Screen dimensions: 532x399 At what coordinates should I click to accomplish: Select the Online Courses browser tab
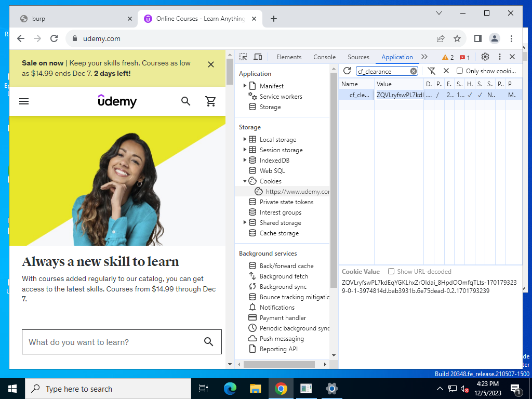(x=200, y=19)
